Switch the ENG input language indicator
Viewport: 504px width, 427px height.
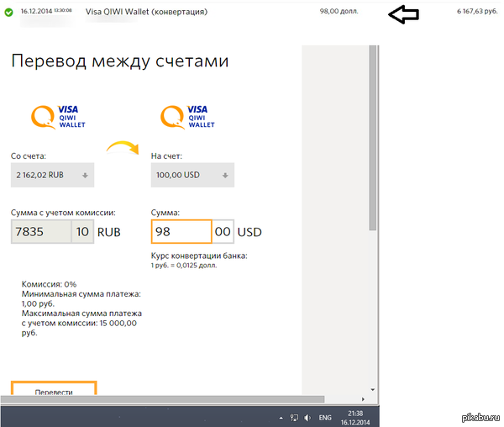coord(326,417)
